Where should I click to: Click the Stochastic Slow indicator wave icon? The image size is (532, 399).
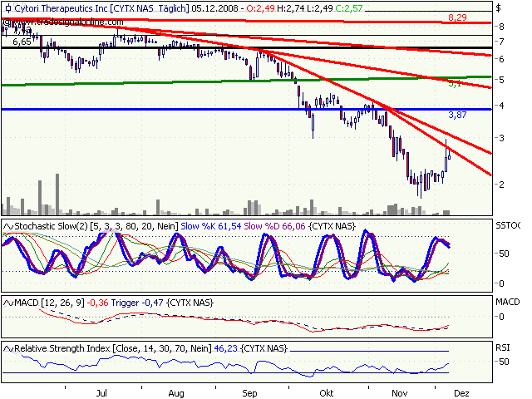(8, 226)
